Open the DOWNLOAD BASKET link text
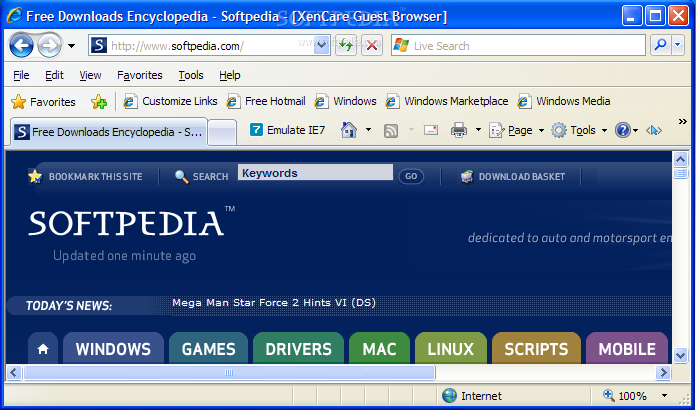Image resolution: width=696 pixels, height=410 pixels. (522, 177)
